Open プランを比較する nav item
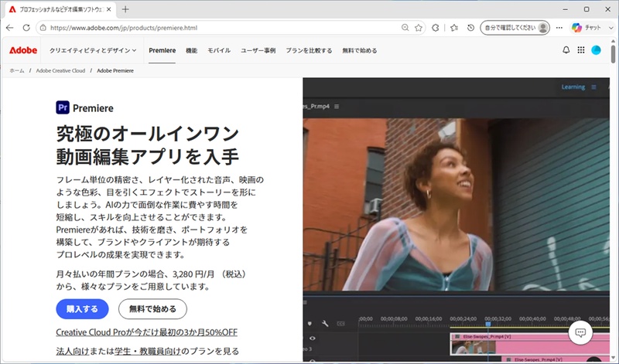The image size is (619, 364). tap(309, 50)
